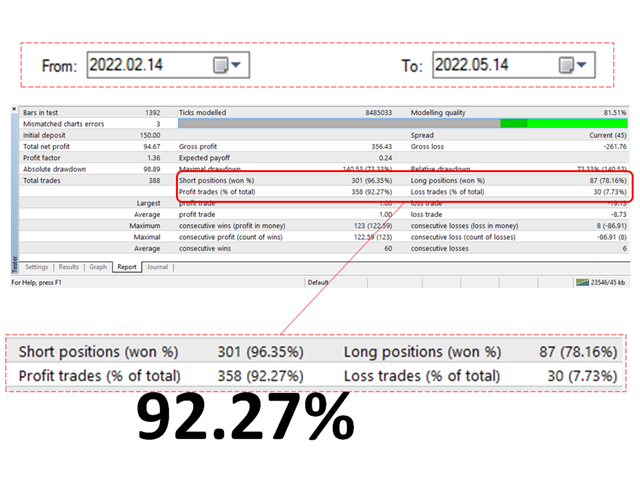
Task: Click the Gross profit value 356.43
Action: tap(382, 147)
